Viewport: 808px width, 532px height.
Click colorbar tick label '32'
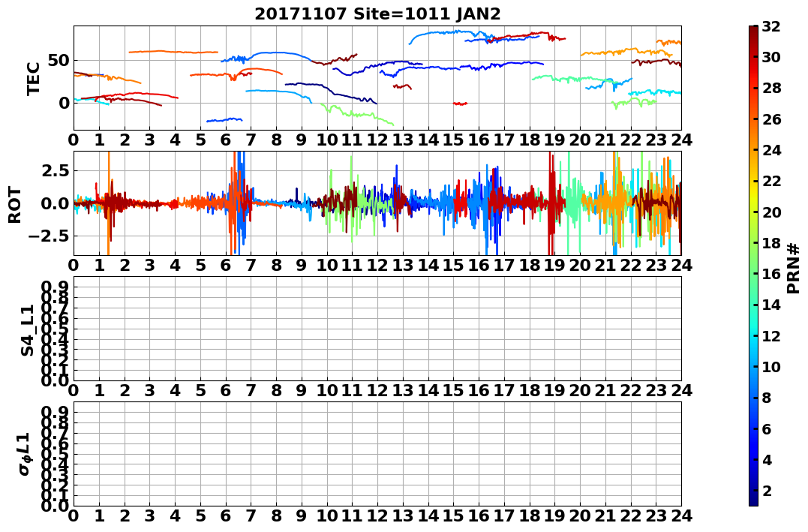click(x=771, y=26)
